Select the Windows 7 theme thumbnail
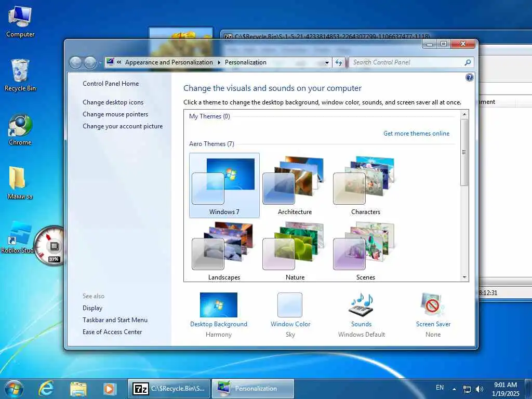The height and width of the screenshot is (399, 532). [224, 185]
